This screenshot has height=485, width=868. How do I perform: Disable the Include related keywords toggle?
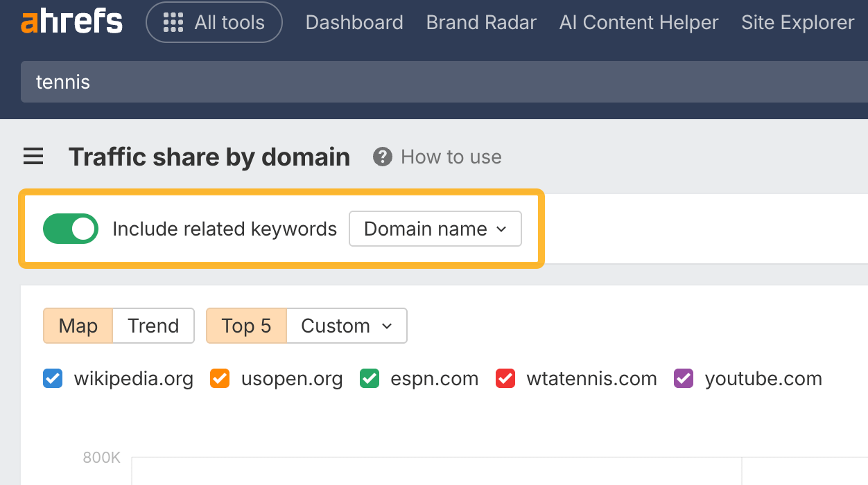pos(70,229)
